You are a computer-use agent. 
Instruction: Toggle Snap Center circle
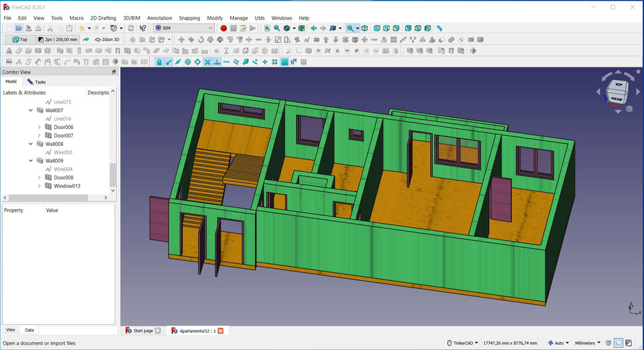pyautogui.click(x=188, y=62)
